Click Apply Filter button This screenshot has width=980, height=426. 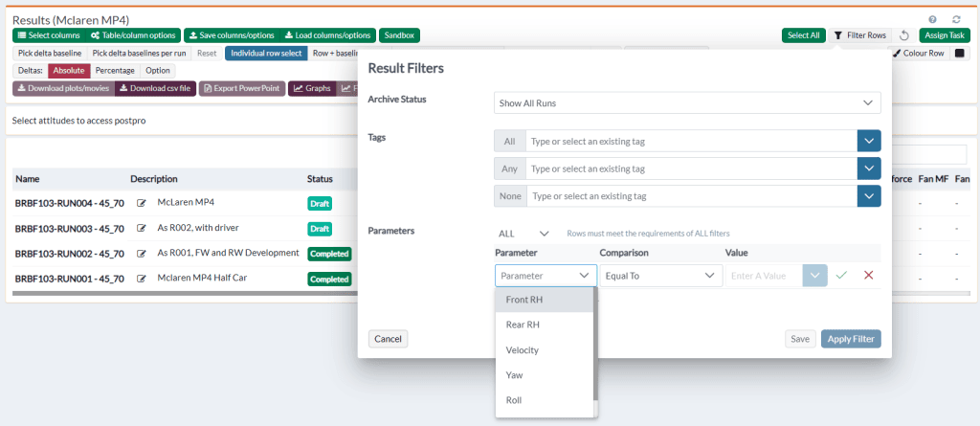coord(851,339)
